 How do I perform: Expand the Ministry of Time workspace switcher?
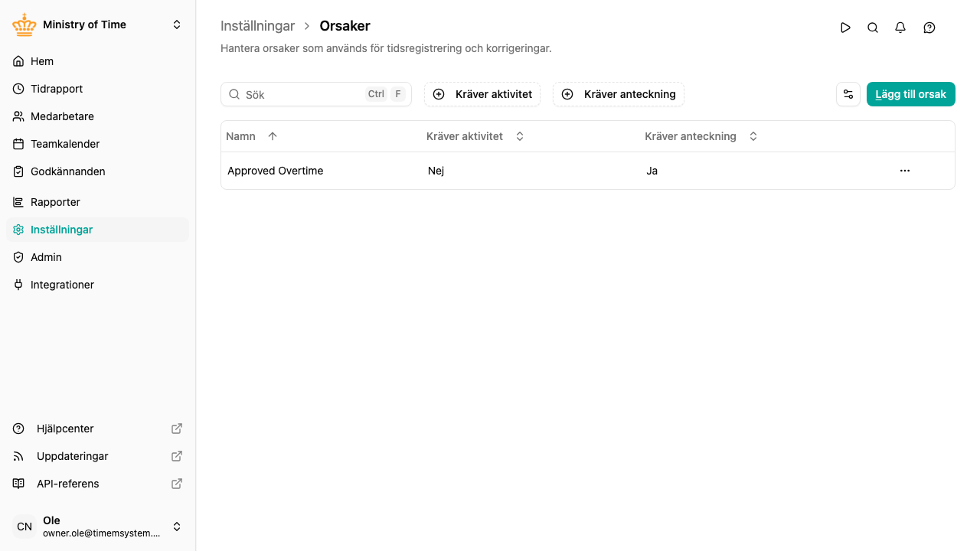(x=177, y=24)
